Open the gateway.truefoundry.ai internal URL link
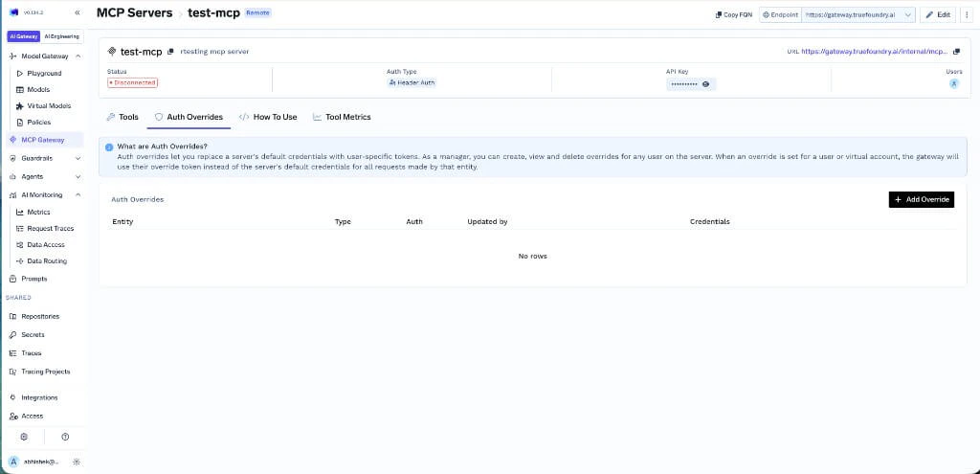 (875, 52)
